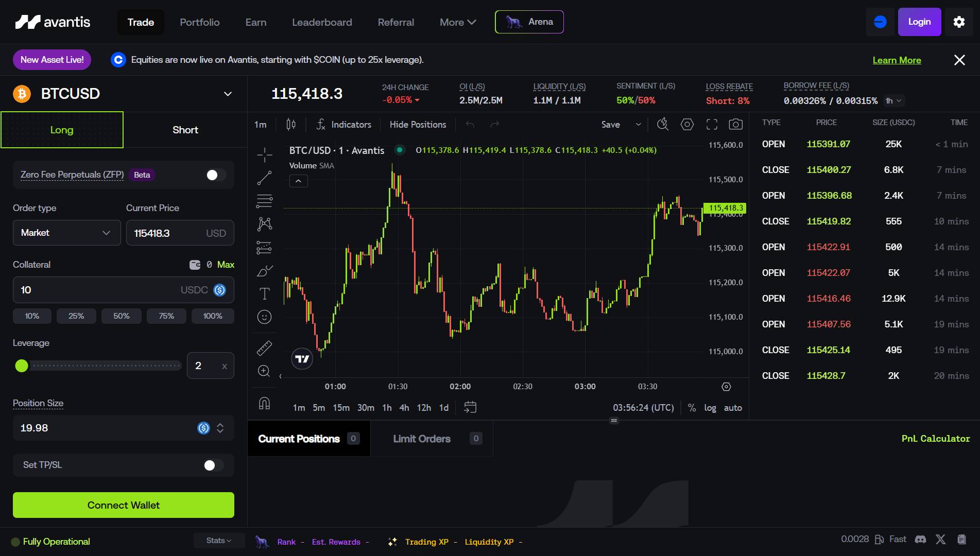Image resolution: width=980 pixels, height=556 pixels.
Task: Select the text annotation tool
Action: (x=264, y=293)
